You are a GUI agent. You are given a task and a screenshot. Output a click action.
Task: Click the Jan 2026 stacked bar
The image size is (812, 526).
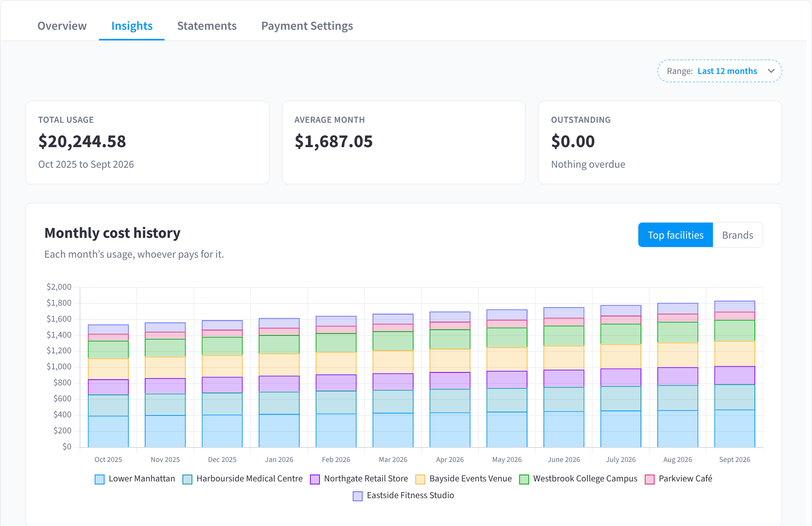(x=279, y=383)
